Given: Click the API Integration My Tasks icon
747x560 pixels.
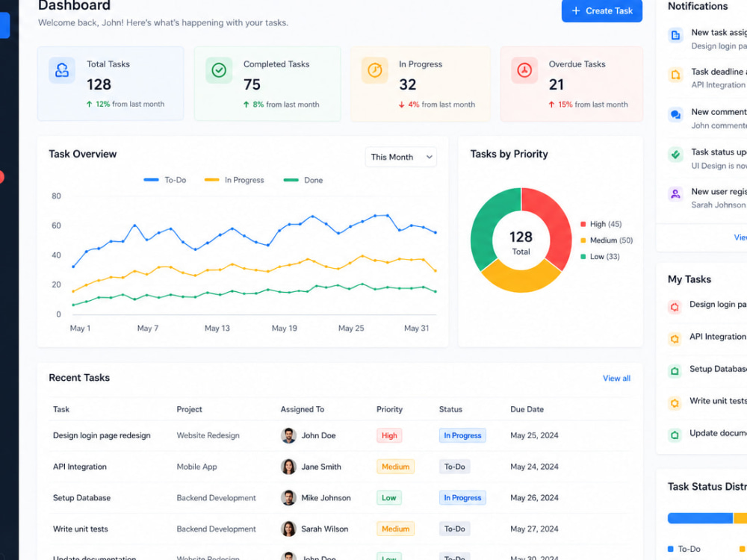Looking at the screenshot, I should tap(675, 339).
